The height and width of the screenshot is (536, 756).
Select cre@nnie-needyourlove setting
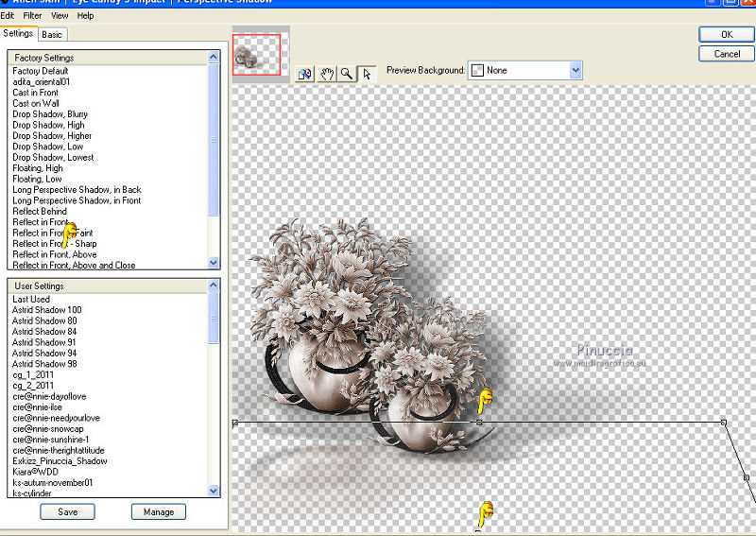click(57, 418)
